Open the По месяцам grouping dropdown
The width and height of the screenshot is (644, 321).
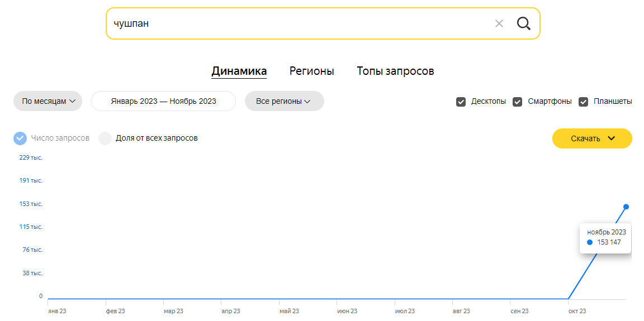point(48,101)
